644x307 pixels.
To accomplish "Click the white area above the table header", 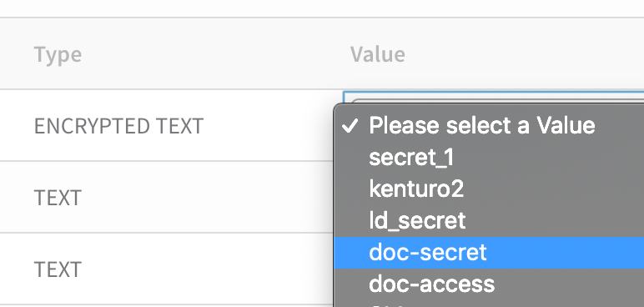I will [x=322, y=8].
